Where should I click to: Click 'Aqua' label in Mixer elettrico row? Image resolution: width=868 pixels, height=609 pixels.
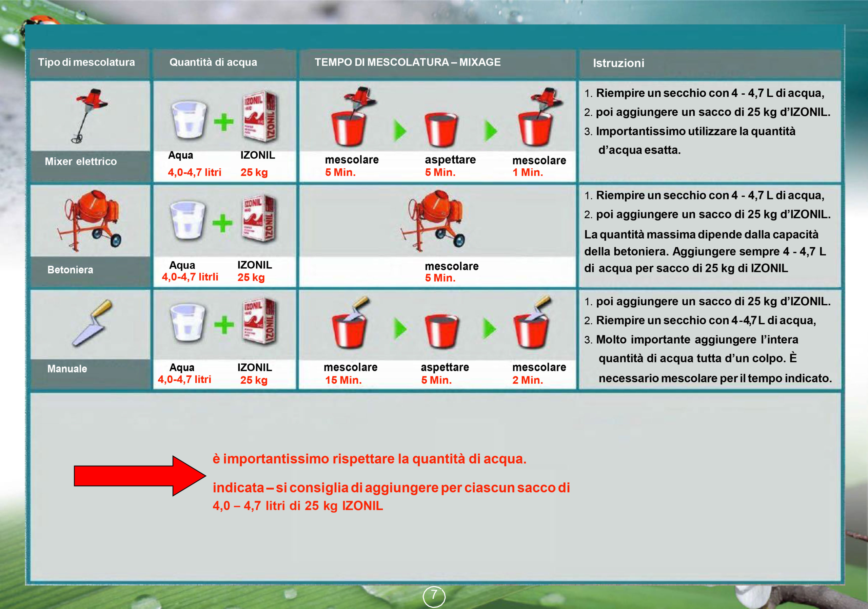pos(180,155)
